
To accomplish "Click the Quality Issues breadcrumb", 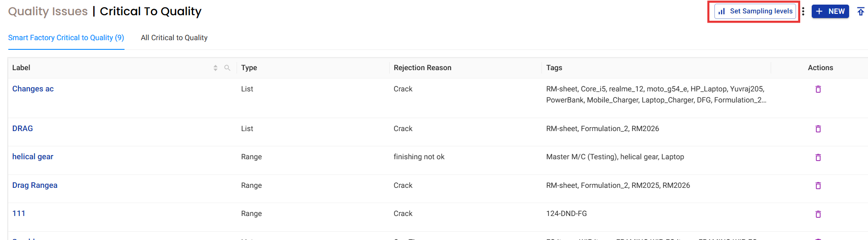I will click(x=48, y=12).
